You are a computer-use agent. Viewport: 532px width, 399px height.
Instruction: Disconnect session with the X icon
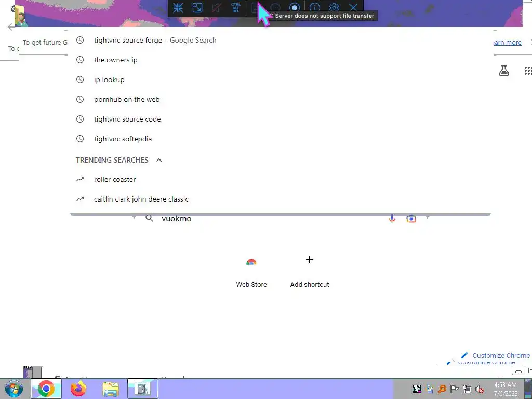pyautogui.click(x=353, y=7)
